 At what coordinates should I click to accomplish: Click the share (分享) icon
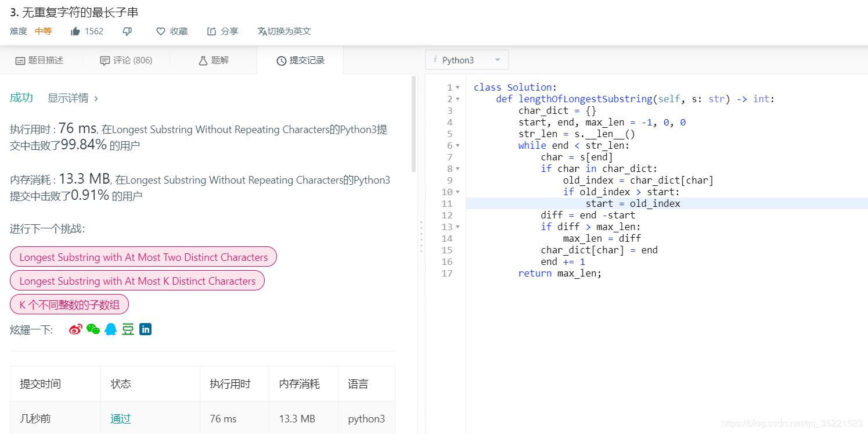[x=212, y=31]
